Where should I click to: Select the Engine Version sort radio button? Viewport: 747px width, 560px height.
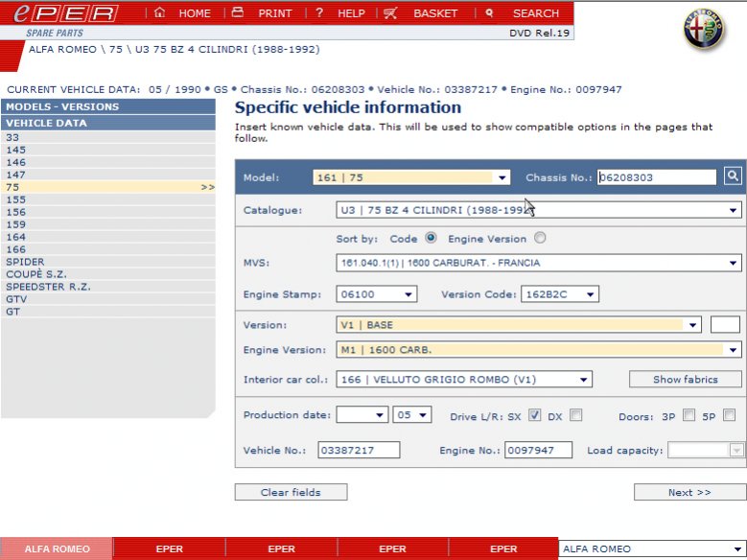click(540, 239)
